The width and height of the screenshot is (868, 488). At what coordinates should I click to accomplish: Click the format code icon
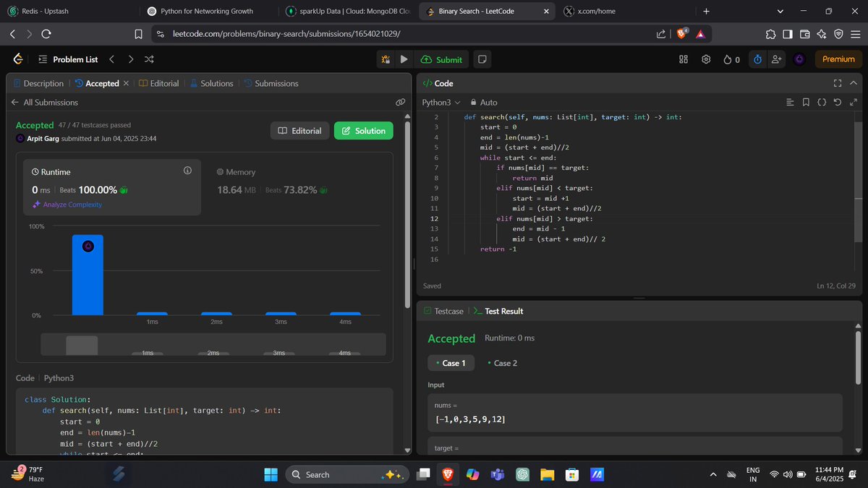790,103
